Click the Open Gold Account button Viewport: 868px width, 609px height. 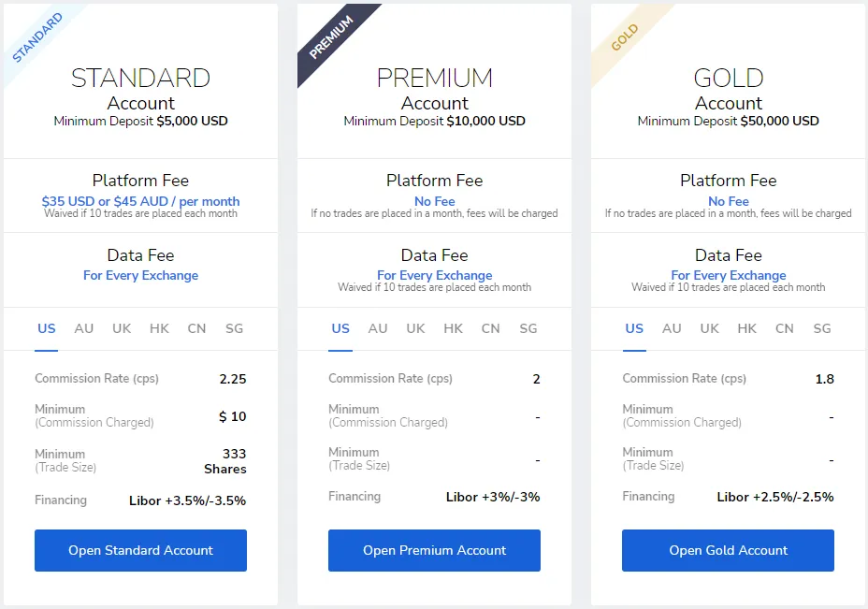pos(728,550)
